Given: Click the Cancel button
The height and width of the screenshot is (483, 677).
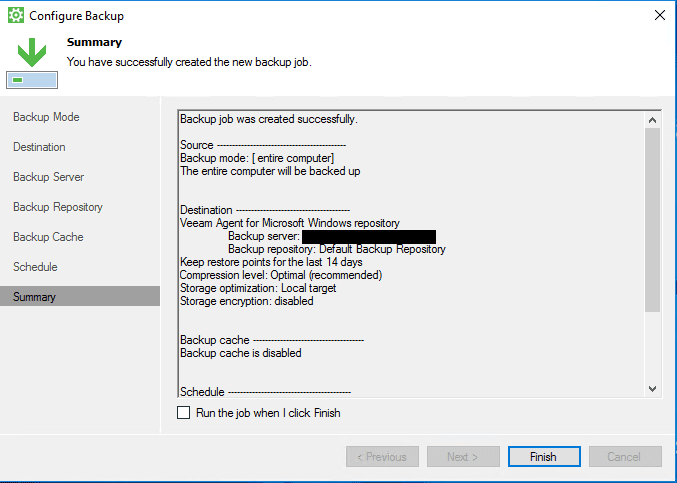Looking at the screenshot, I should pyautogui.click(x=625, y=457).
